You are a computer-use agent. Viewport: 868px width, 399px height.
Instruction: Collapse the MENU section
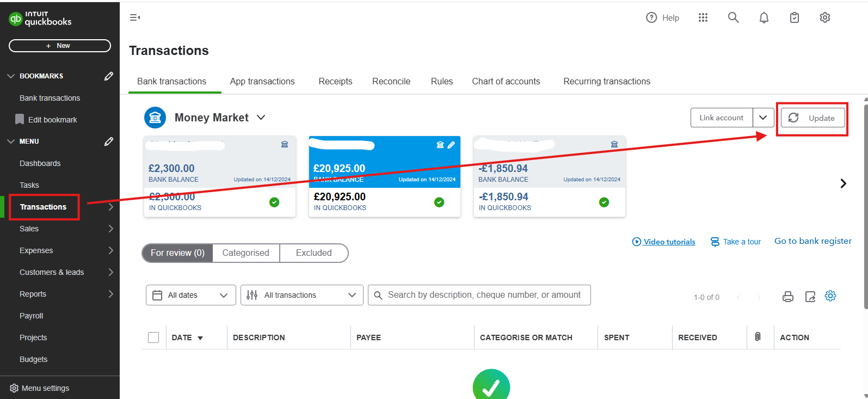tap(11, 142)
